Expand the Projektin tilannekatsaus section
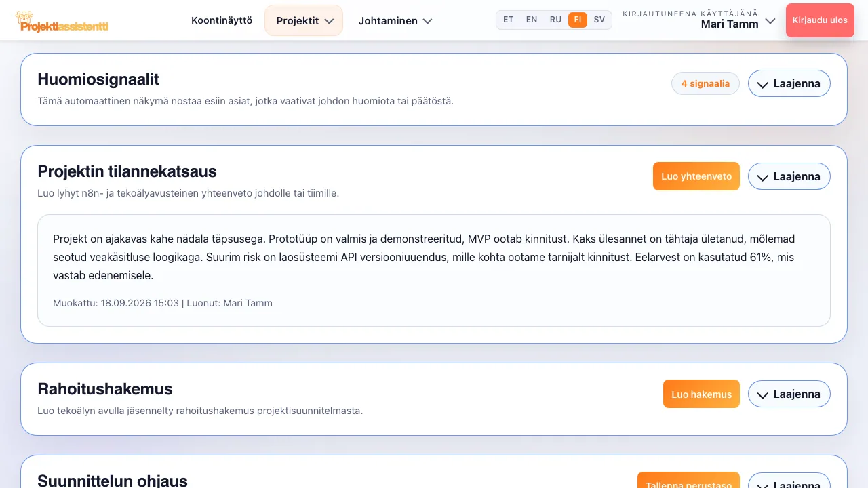This screenshot has width=868, height=488. (789, 176)
